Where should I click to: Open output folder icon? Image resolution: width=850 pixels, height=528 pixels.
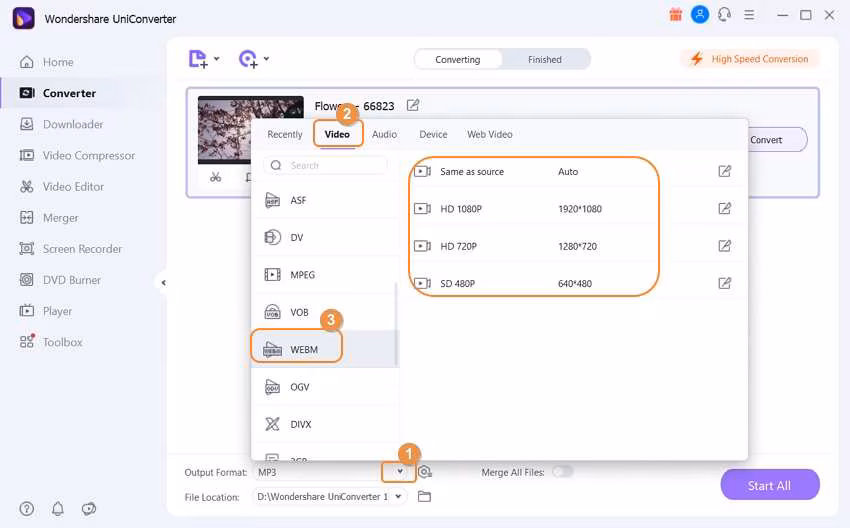coord(424,497)
